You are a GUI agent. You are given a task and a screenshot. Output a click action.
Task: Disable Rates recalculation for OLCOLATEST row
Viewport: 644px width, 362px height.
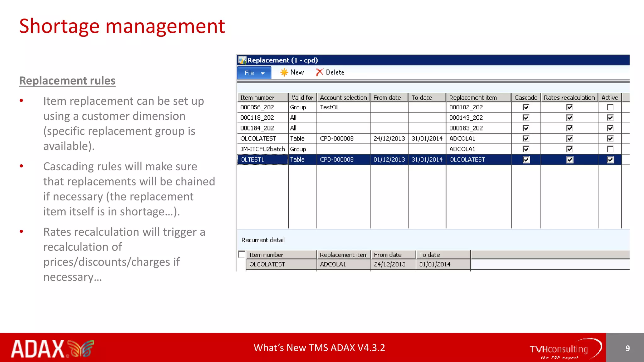[569, 139]
